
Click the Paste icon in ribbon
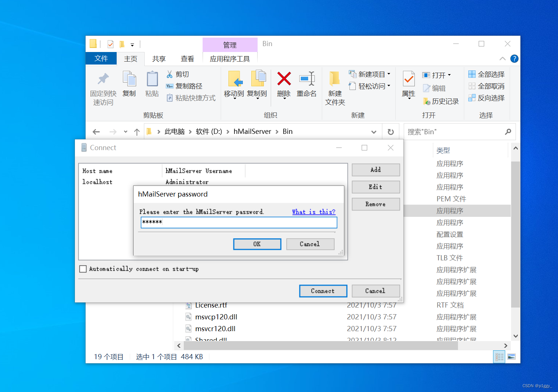point(152,79)
